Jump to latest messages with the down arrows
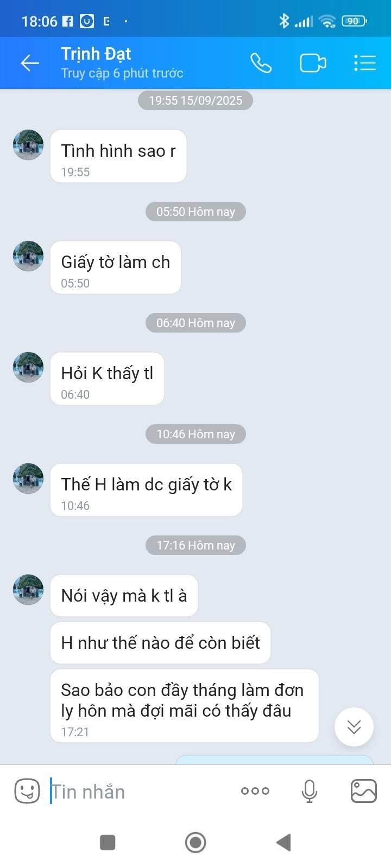The width and height of the screenshot is (391, 868). tap(354, 727)
